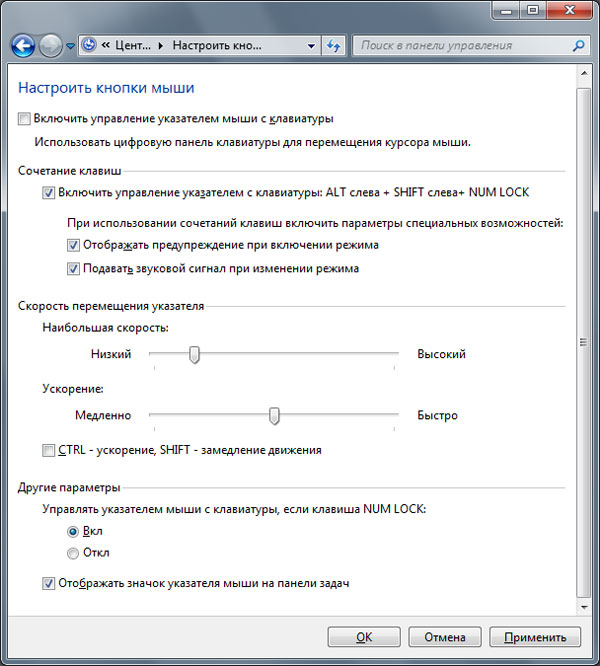Image resolution: width=600 pixels, height=666 pixels.
Task: Open the recent pages dropdown arrow
Action: (70, 45)
